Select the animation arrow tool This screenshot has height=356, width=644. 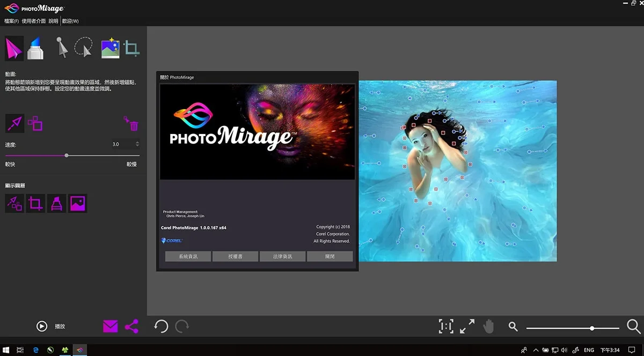[x=14, y=47]
